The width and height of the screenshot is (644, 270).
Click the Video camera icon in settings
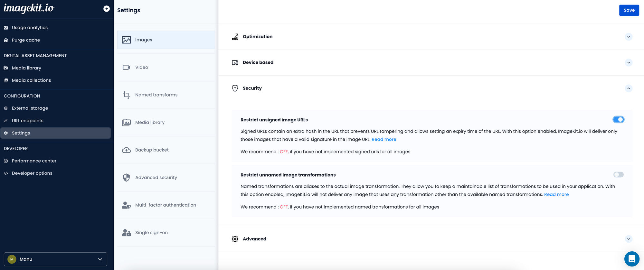point(126,67)
